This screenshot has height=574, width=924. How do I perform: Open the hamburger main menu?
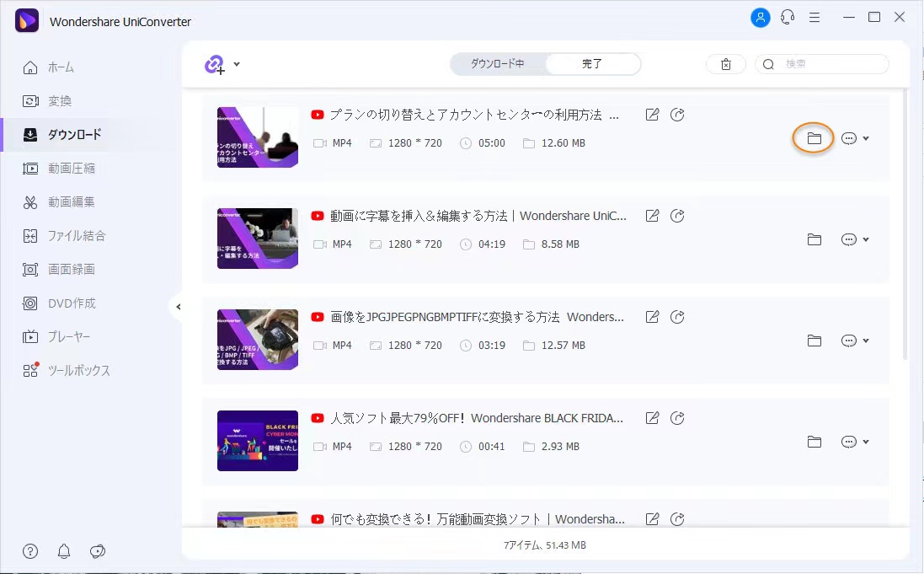point(815,18)
